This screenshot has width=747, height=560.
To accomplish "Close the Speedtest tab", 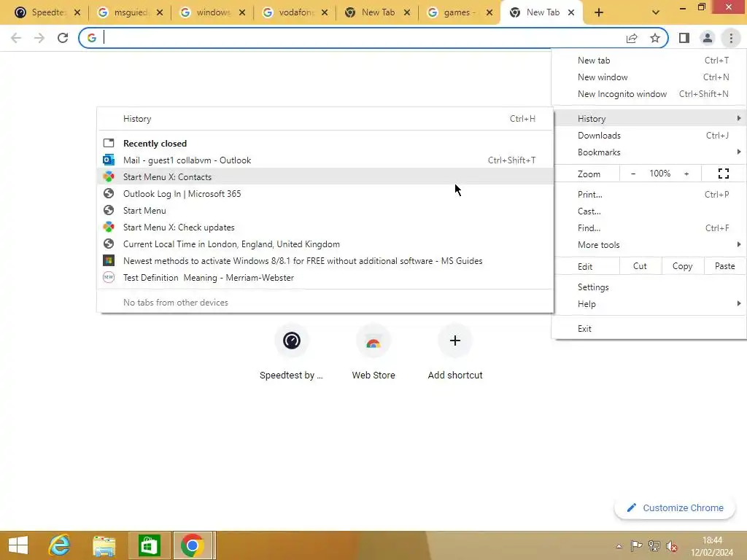I will 77,12.
